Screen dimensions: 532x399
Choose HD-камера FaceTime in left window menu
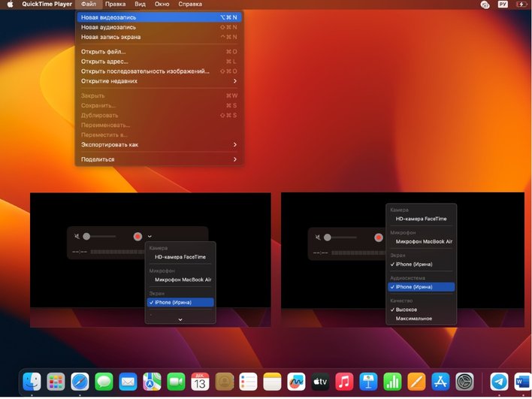pos(180,257)
